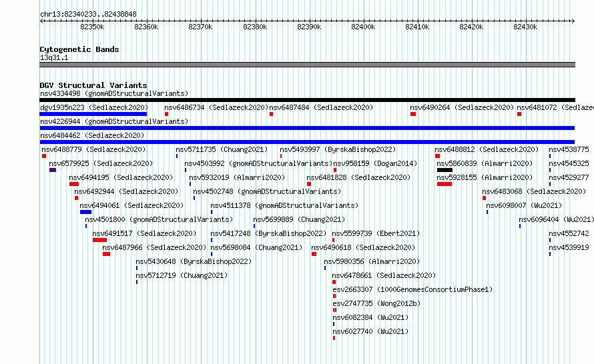Screen dimensions: 594x364
Task: Select the dgv1935n223 Sedlazeck2020 variant label
Action: 94,107
